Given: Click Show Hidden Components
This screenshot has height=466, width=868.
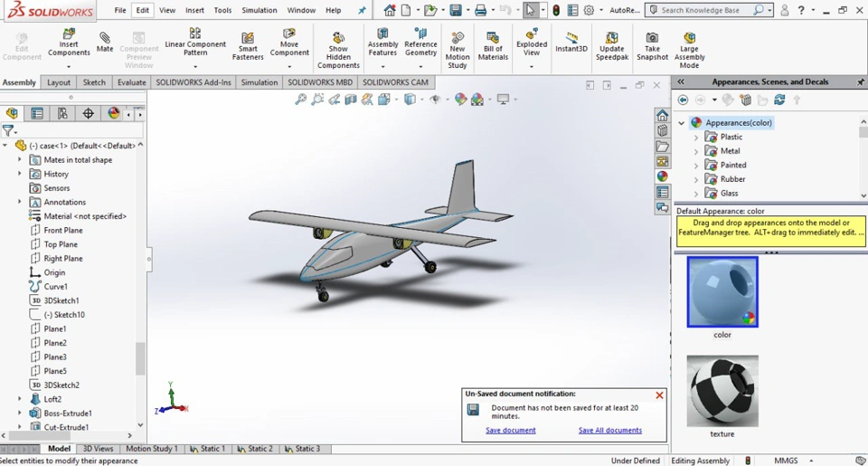Looking at the screenshot, I should 338,51.
